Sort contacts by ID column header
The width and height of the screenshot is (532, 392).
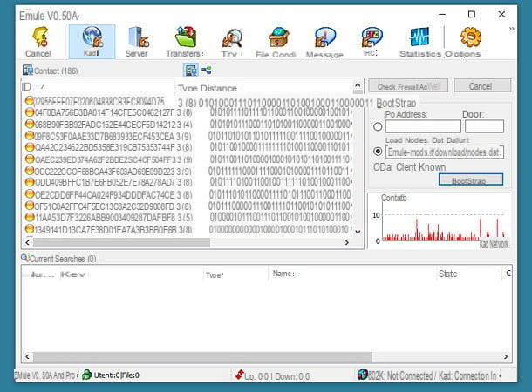tap(98, 88)
